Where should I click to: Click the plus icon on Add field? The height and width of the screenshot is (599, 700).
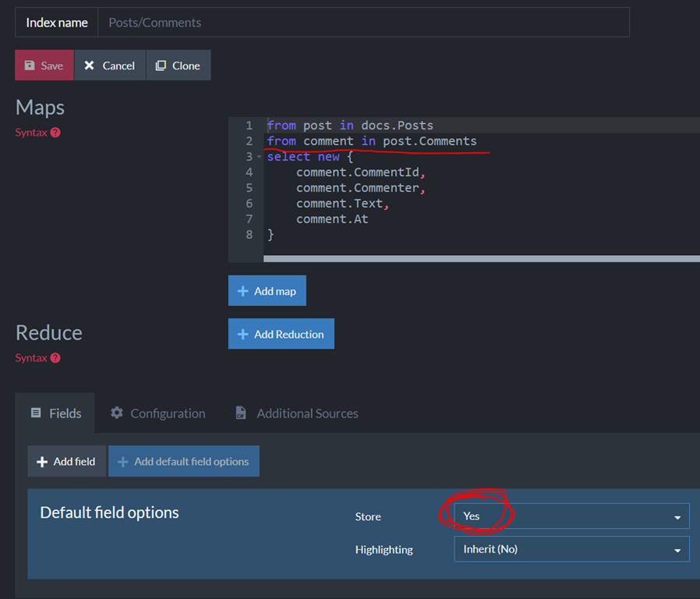[x=42, y=462]
